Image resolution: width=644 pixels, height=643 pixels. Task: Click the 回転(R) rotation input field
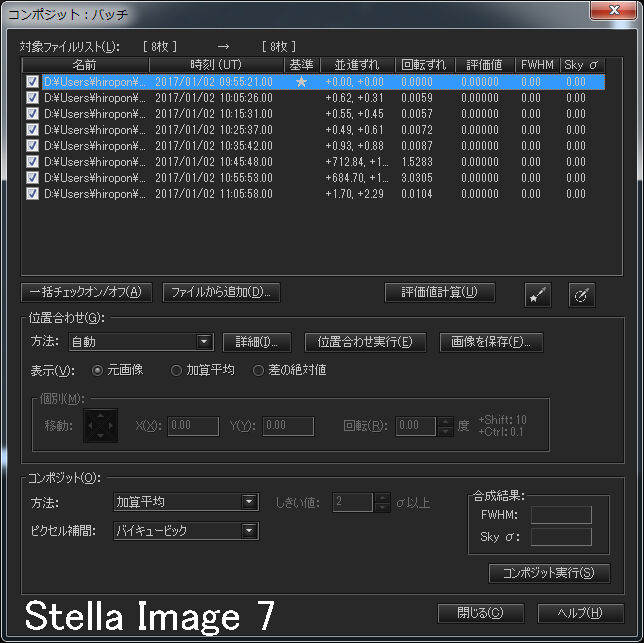(x=416, y=426)
